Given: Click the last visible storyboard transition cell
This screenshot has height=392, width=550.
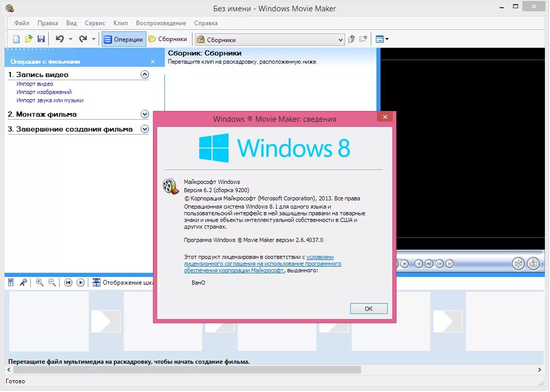Looking at the screenshot, I should click(x=448, y=321).
